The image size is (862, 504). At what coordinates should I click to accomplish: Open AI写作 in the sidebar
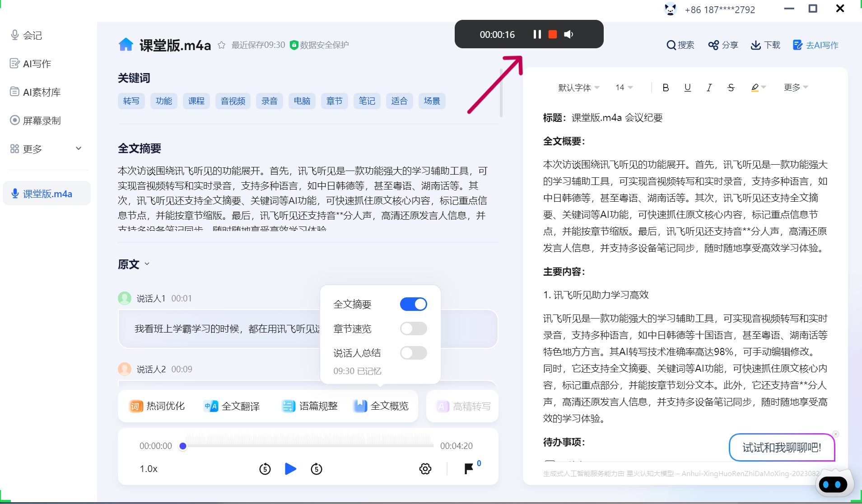pyautogui.click(x=37, y=64)
